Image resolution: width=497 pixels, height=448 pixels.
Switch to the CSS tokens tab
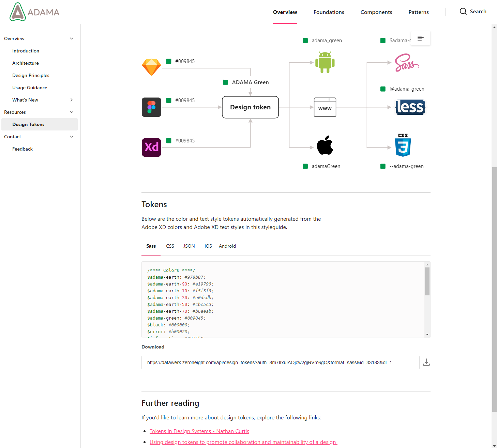(x=170, y=246)
